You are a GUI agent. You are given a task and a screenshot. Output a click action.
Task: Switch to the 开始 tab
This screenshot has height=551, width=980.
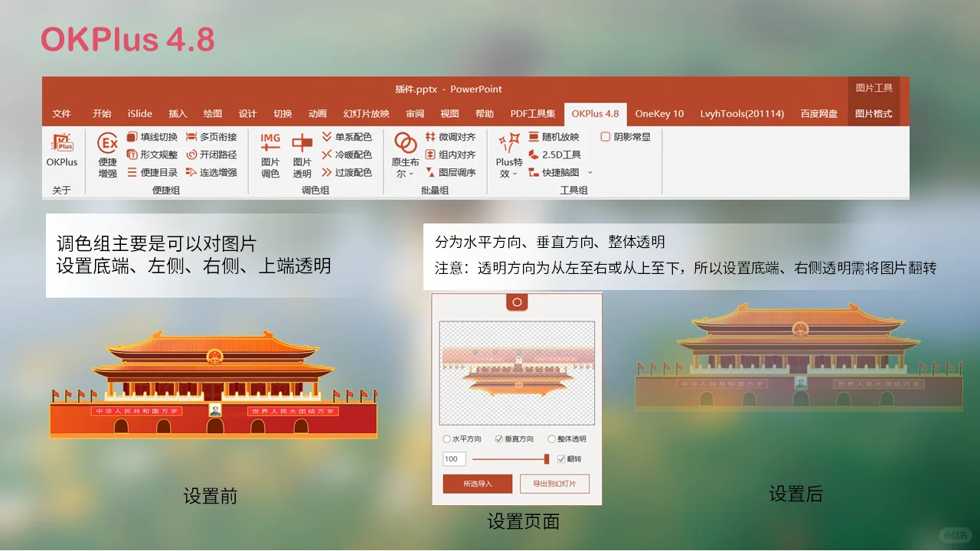tap(102, 114)
